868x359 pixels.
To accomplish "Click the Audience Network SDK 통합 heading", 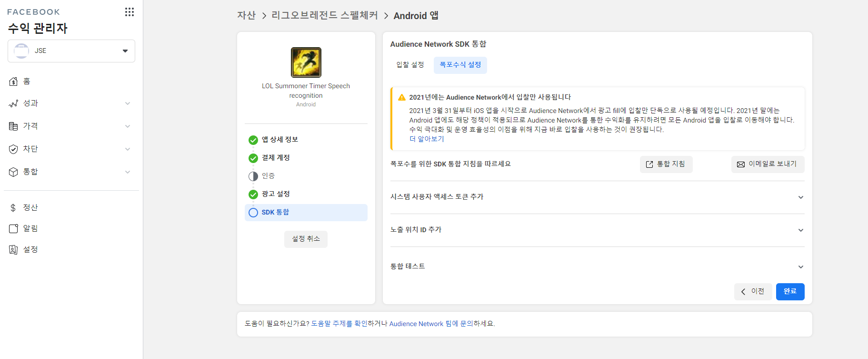I will (x=438, y=44).
